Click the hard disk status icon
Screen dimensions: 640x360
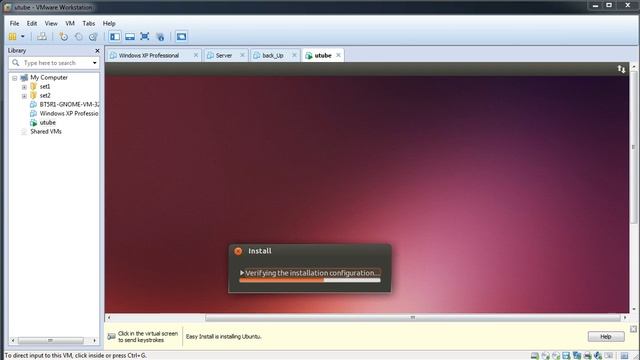click(x=535, y=356)
